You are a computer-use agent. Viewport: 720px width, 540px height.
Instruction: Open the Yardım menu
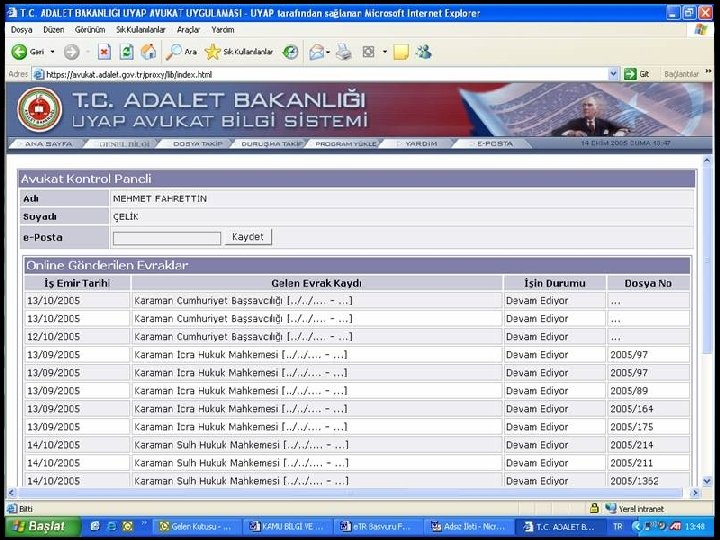(x=223, y=30)
